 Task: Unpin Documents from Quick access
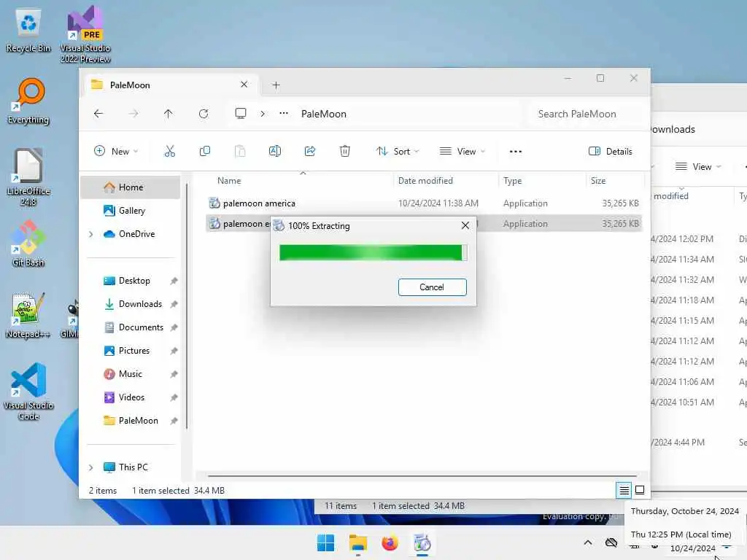point(174,327)
